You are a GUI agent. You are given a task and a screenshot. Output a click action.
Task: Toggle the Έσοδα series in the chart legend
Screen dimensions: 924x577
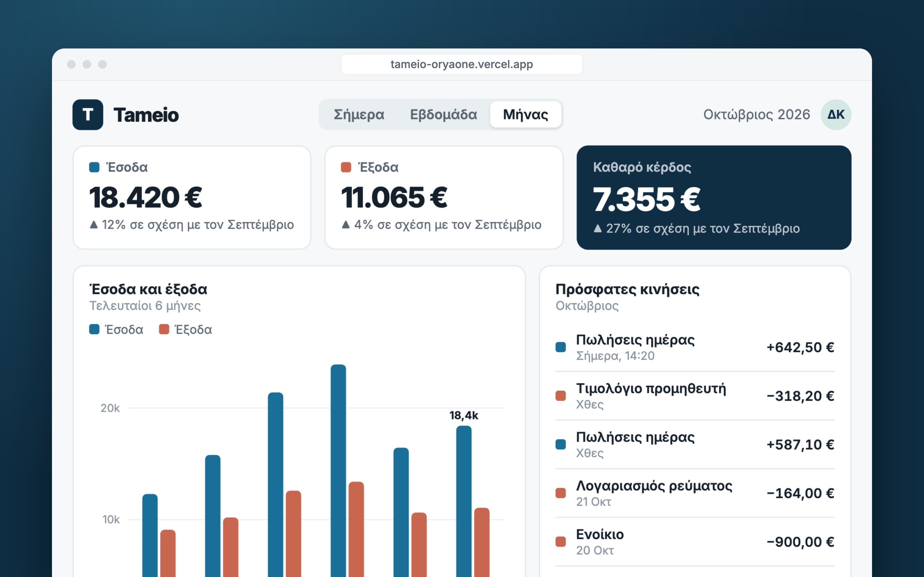coord(116,329)
